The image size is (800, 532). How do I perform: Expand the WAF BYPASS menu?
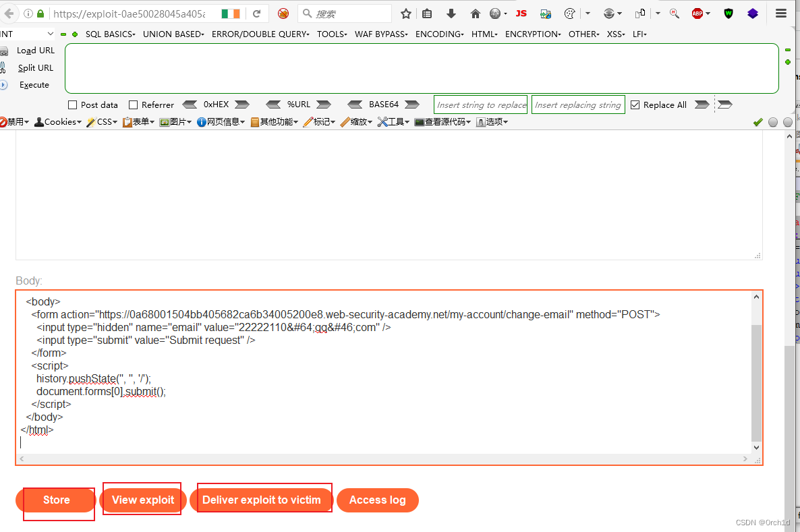pyautogui.click(x=381, y=34)
